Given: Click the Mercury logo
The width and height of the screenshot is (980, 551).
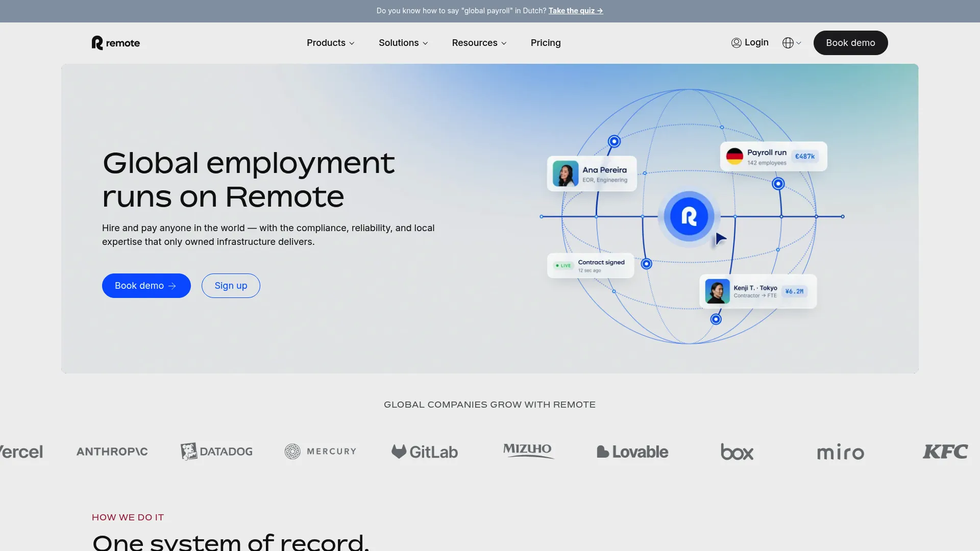Looking at the screenshot, I should pos(321,452).
